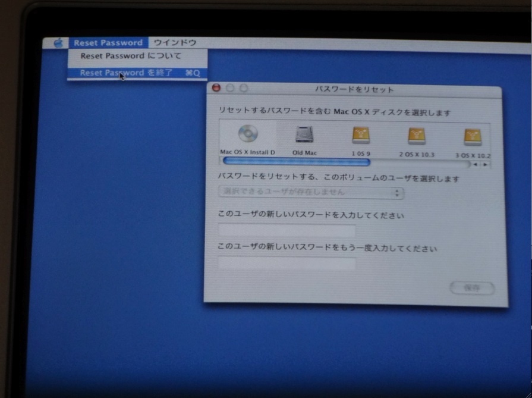This screenshot has height=398, width=532.
Task: Click the blue disk list scrollbar thumb
Action: 296,162
